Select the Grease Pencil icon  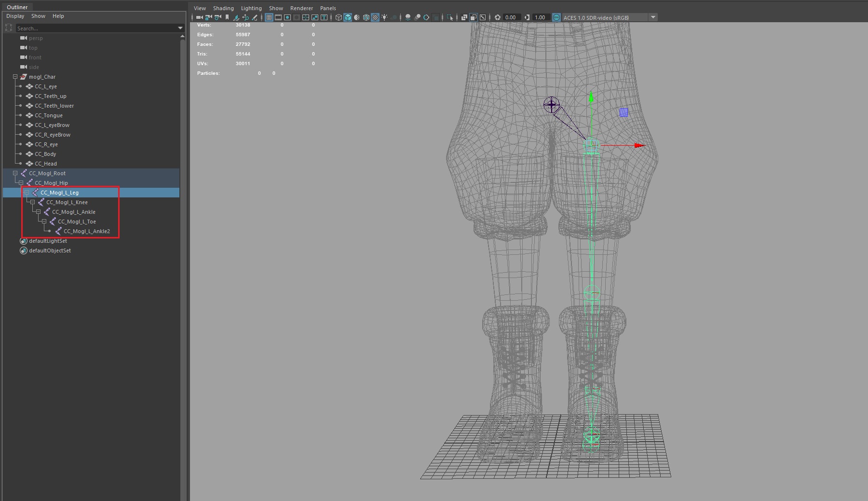[x=255, y=17]
